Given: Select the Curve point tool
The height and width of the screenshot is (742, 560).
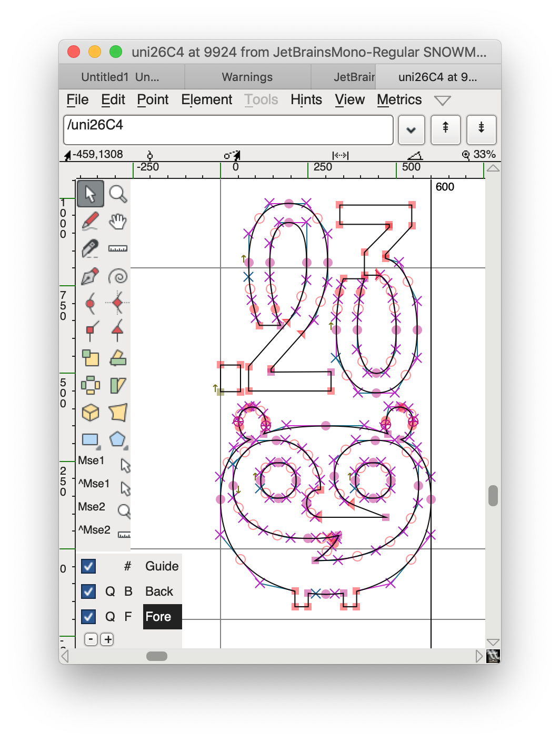Looking at the screenshot, I should click(x=91, y=303).
